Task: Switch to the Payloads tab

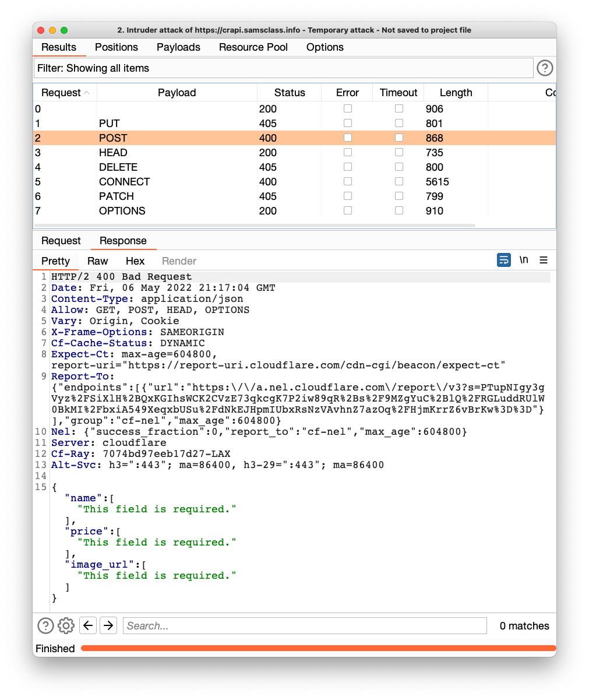Action: point(178,47)
